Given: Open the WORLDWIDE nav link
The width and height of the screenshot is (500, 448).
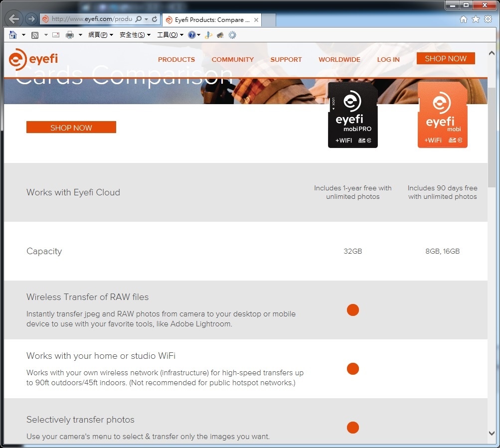Looking at the screenshot, I should point(339,60).
